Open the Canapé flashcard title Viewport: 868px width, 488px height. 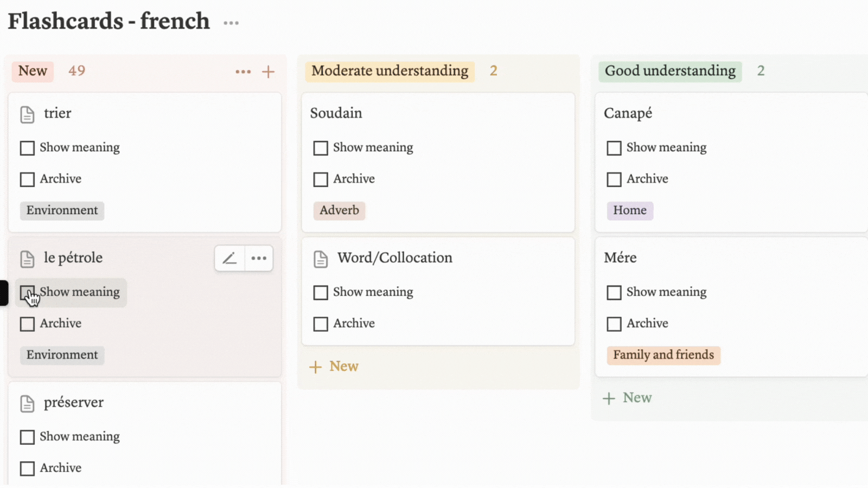pyautogui.click(x=628, y=113)
